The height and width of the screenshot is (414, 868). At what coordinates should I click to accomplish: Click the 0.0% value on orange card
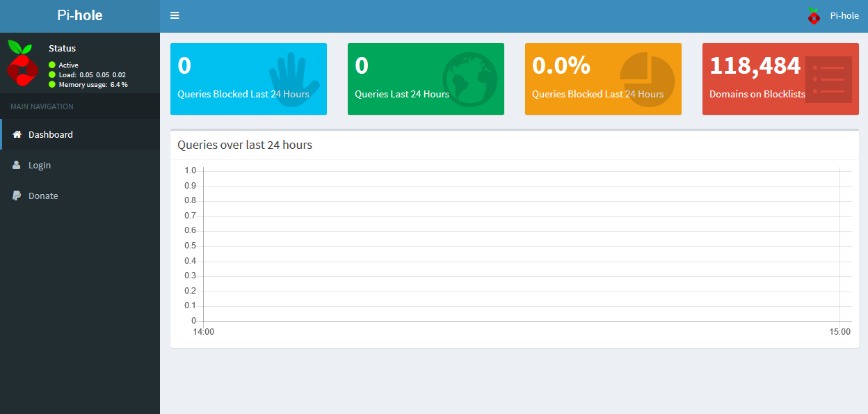coord(561,65)
